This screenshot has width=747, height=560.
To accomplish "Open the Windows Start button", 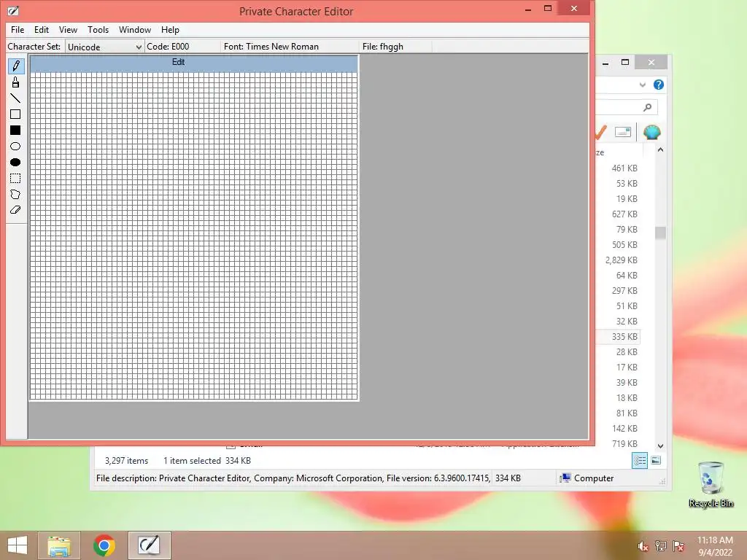I will click(18, 545).
